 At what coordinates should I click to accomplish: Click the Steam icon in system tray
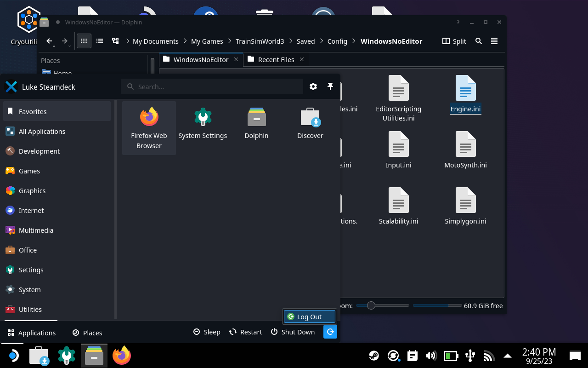[x=374, y=356]
